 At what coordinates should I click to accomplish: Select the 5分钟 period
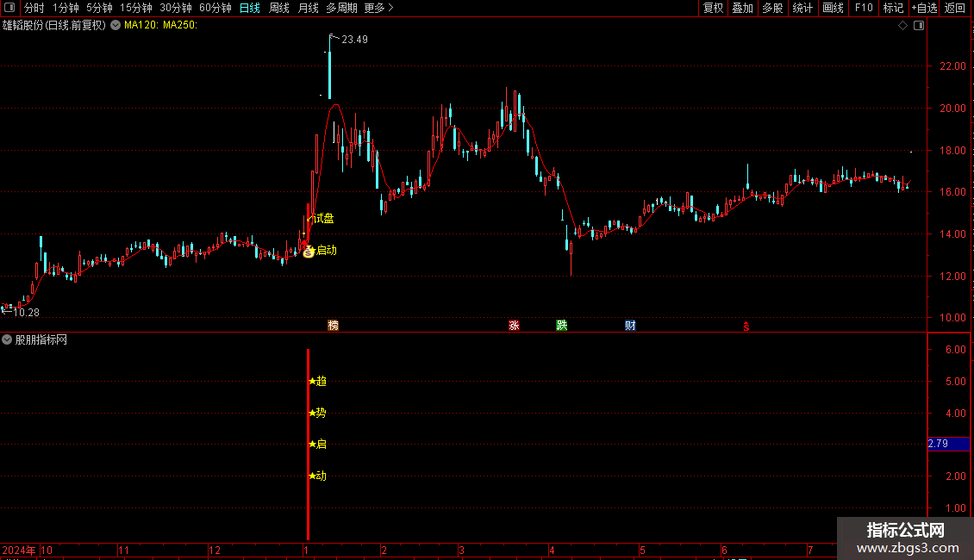coord(99,8)
